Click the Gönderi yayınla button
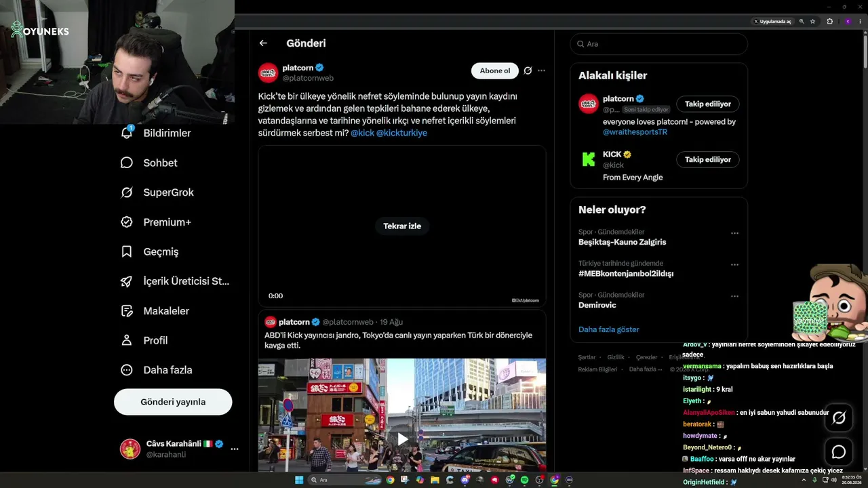Screen dimensions: 868x488 coord(173,402)
